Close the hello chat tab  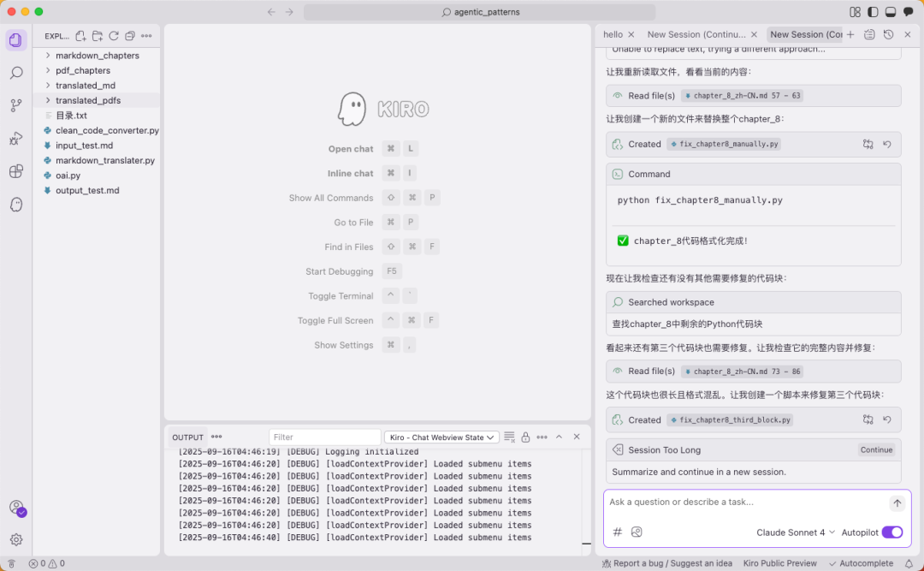pos(631,35)
